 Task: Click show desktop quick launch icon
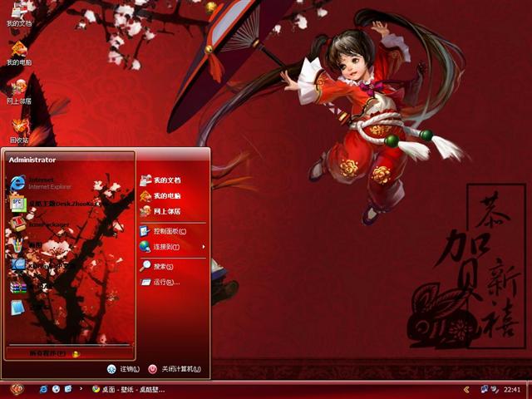coord(68,389)
